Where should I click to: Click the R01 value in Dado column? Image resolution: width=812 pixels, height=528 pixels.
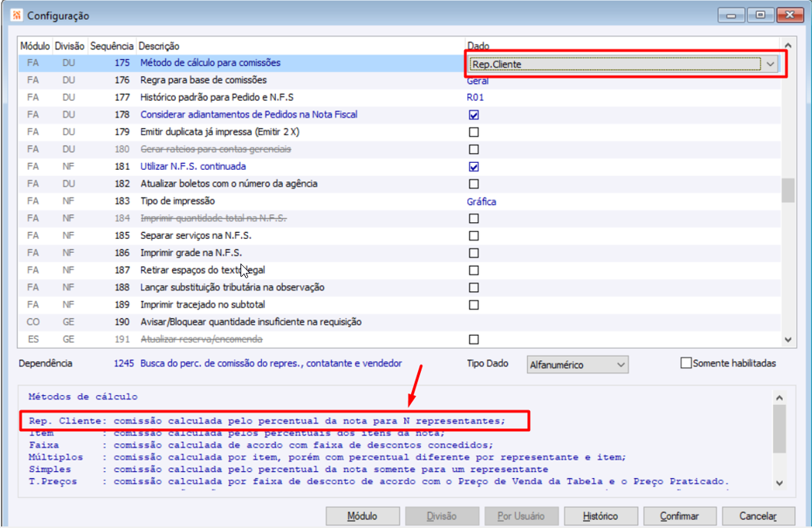[x=475, y=98]
